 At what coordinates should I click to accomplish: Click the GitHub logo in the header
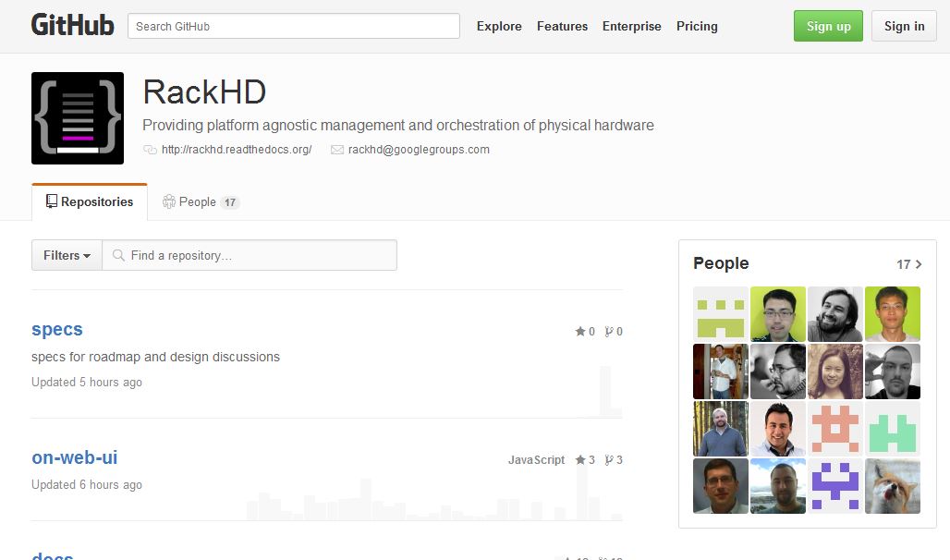click(x=73, y=26)
